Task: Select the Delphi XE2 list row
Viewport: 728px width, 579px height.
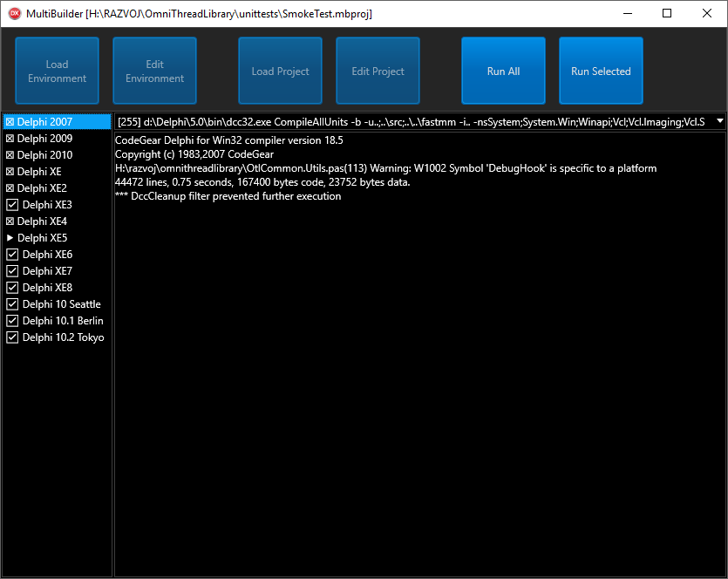Action: point(58,188)
